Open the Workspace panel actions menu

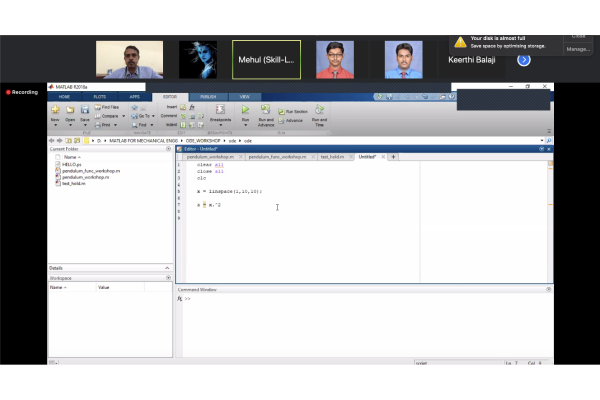point(168,278)
